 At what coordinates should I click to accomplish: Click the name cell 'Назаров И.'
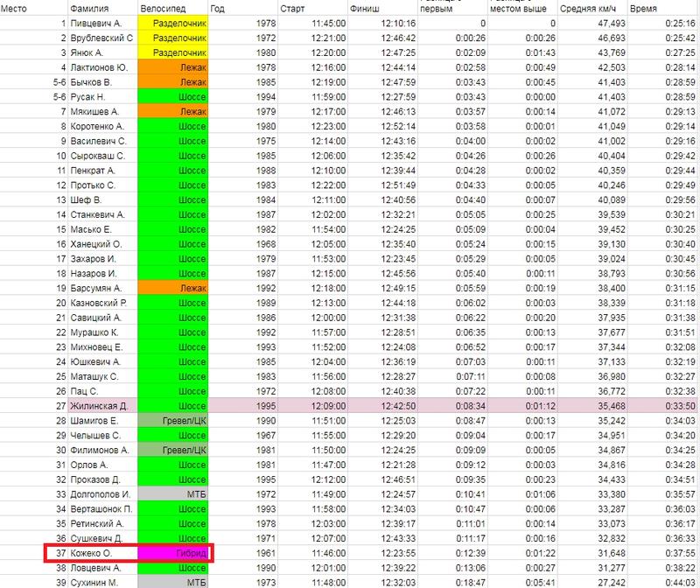103,274
